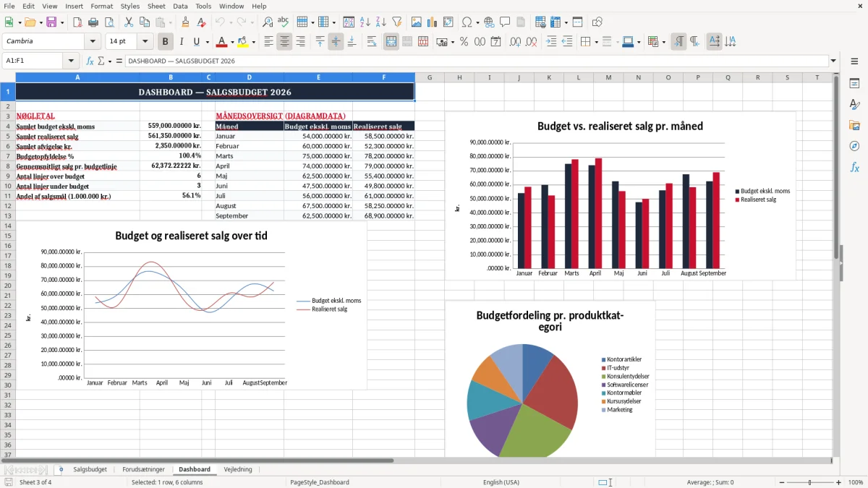Open the Save button dropdown arrow
This screenshot has width=868, height=488.
pyautogui.click(x=62, y=22)
